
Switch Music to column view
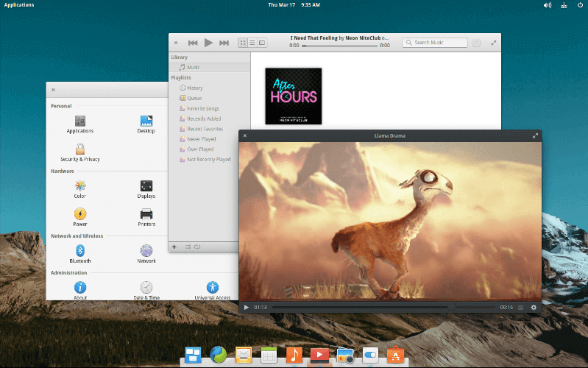pyautogui.click(x=261, y=43)
